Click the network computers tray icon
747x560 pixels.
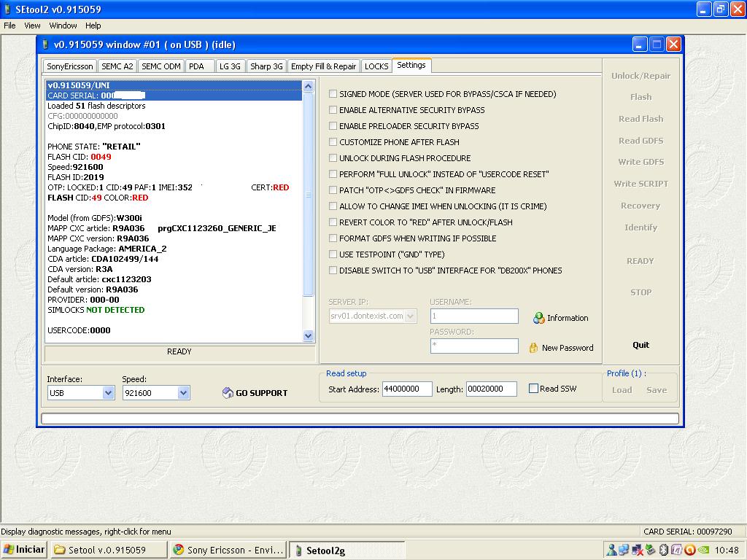pos(624,551)
